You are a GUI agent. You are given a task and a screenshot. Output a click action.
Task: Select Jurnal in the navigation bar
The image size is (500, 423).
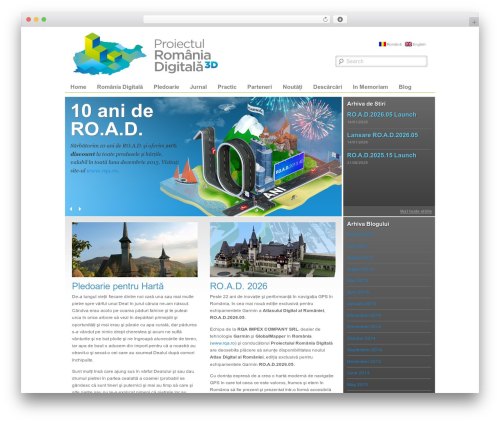(x=198, y=87)
